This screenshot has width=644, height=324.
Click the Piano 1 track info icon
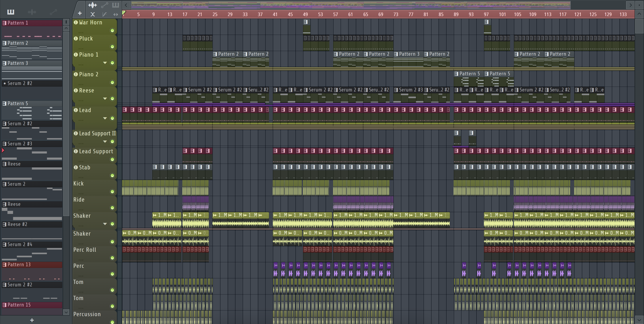pos(76,54)
